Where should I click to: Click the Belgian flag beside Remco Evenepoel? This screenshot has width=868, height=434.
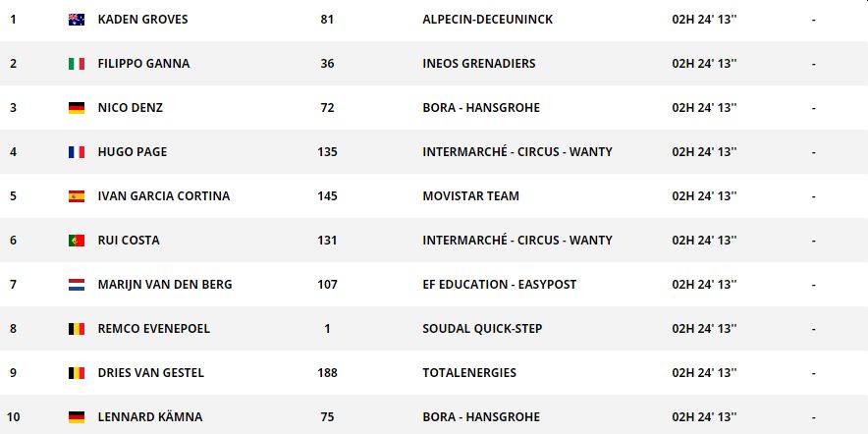[x=76, y=329]
